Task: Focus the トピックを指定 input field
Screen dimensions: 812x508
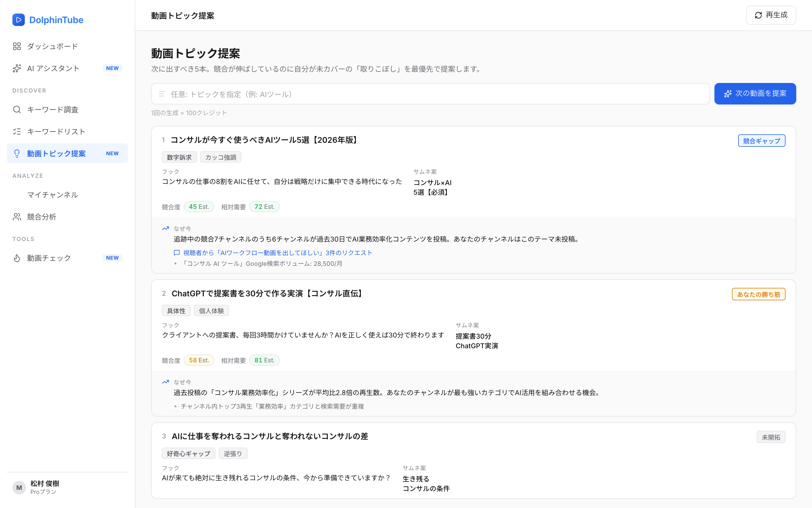Action: 430,94
